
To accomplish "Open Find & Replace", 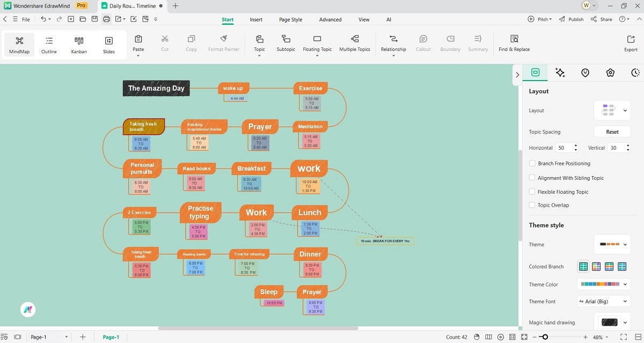I will [514, 43].
